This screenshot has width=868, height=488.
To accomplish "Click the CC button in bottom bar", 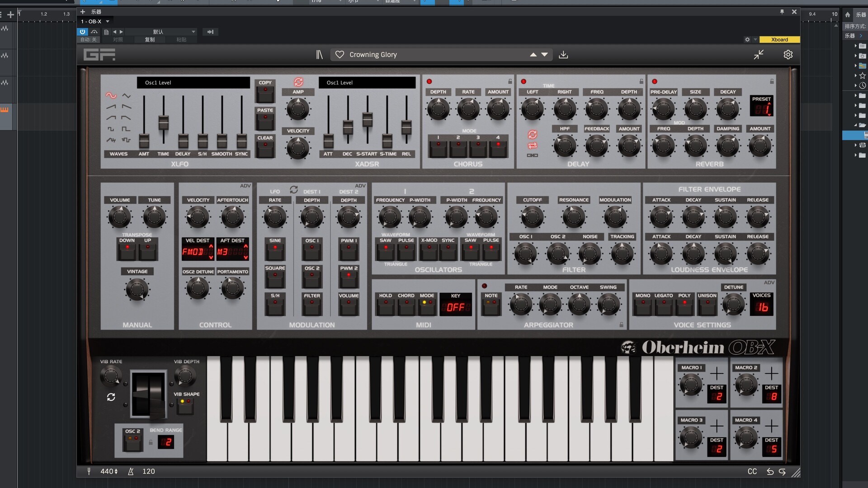I will pyautogui.click(x=752, y=471).
